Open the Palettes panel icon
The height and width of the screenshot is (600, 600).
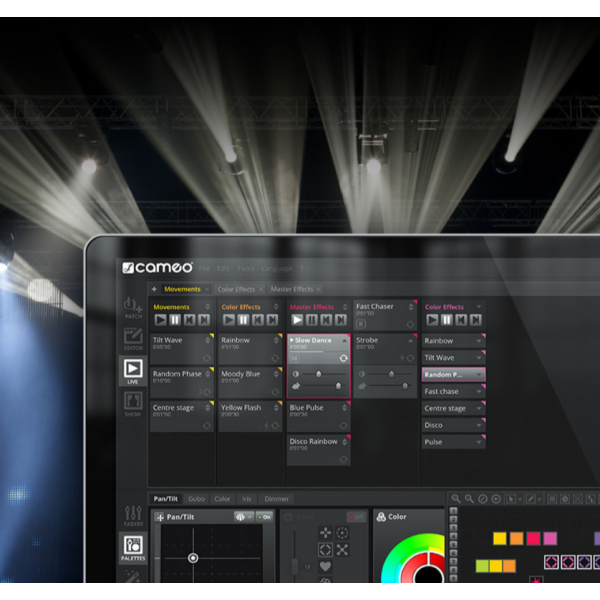pos(132,547)
